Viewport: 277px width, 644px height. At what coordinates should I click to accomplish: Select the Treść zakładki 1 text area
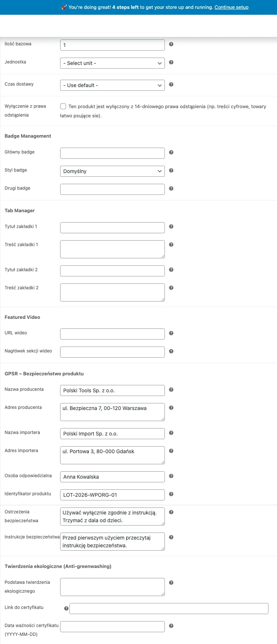coord(112,249)
